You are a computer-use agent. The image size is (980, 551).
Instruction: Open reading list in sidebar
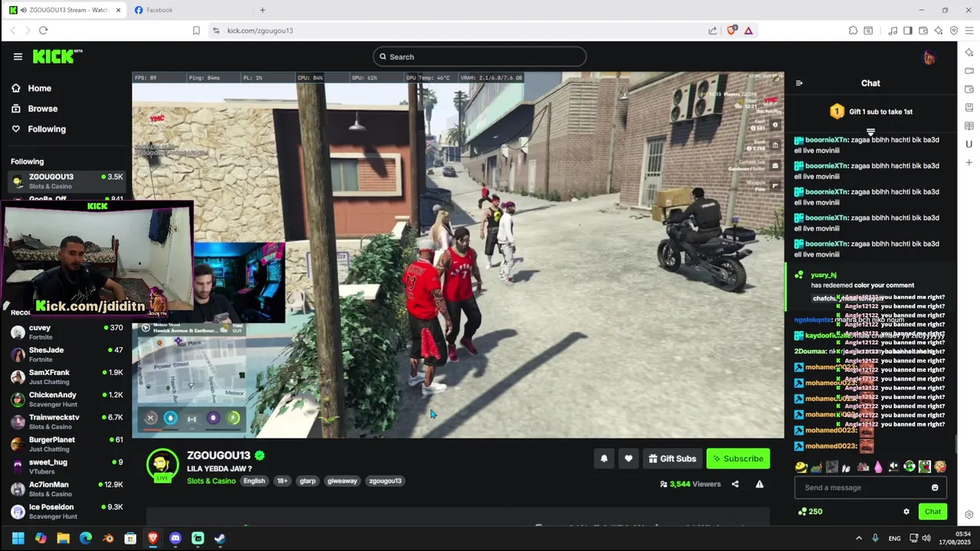[969, 126]
